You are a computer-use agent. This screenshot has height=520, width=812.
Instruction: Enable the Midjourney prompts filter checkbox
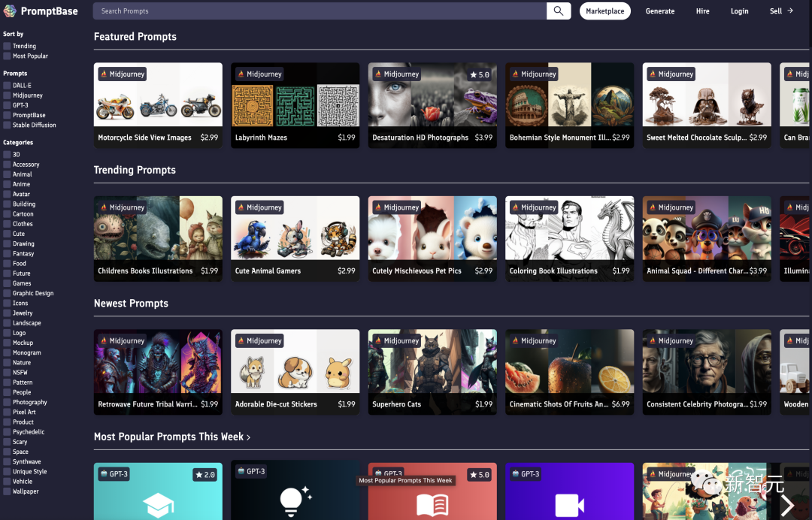click(7, 95)
